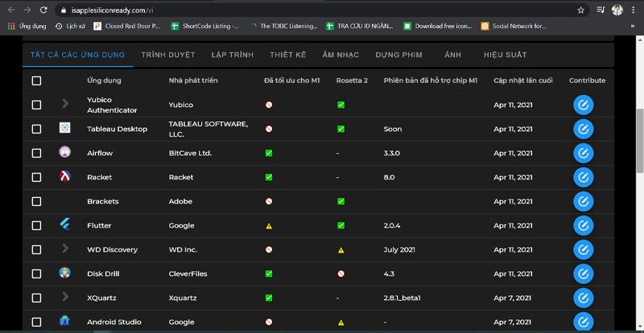644x333 pixels.
Task: Expand the XQuartz row chevron
Action: point(65,297)
